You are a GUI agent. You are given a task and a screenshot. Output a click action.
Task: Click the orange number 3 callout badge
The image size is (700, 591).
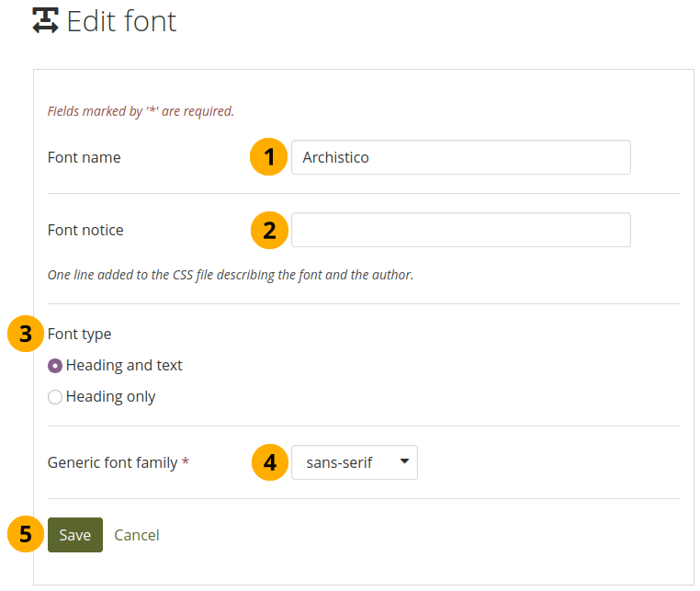[25, 335]
